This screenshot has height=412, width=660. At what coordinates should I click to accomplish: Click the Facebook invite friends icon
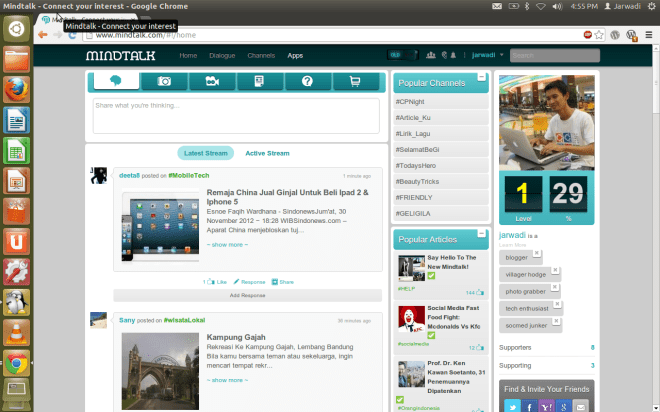point(529,405)
